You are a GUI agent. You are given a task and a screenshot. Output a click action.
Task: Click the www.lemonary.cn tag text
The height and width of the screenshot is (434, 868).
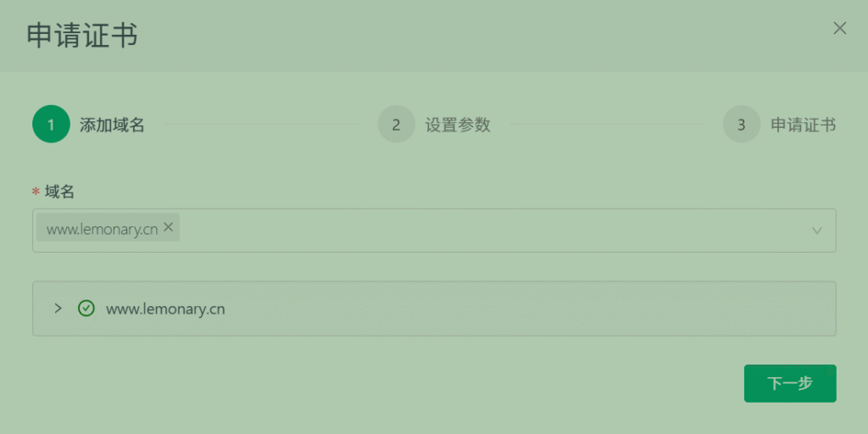coord(102,229)
